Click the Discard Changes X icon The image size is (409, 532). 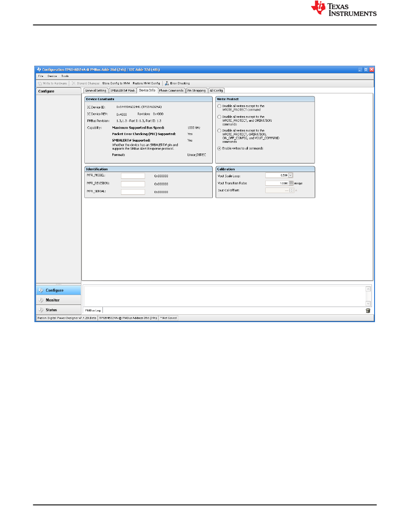tap(74, 83)
